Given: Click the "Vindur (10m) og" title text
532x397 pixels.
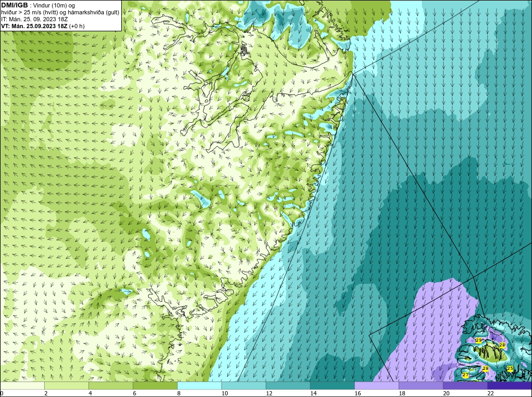Looking at the screenshot, I should click(54, 6).
